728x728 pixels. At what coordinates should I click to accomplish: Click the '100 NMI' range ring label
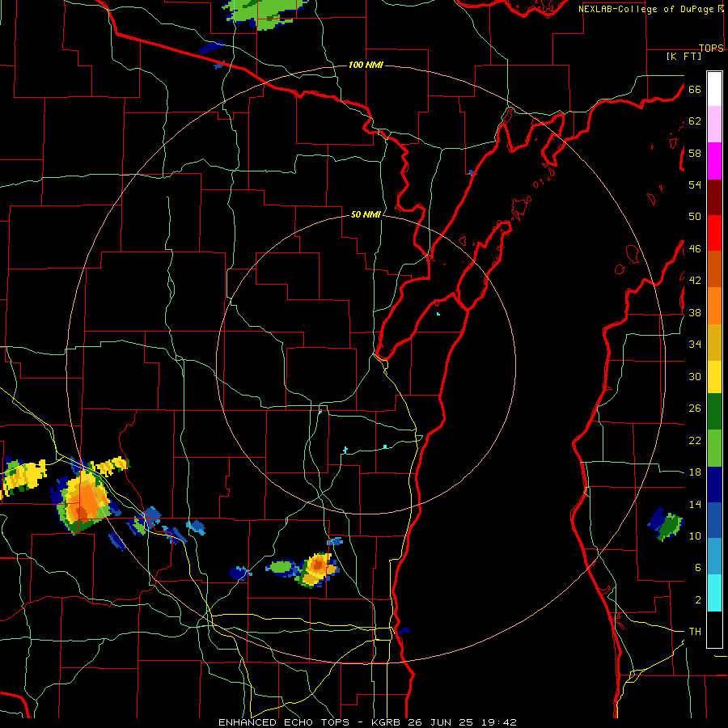pos(366,65)
